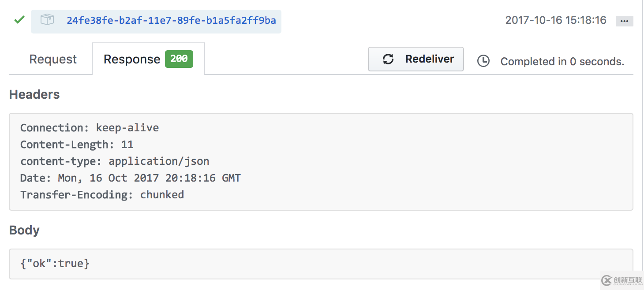
Task: Click the {"ok":true} response body text
Action: pyautogui.click(x=55, y=264)
